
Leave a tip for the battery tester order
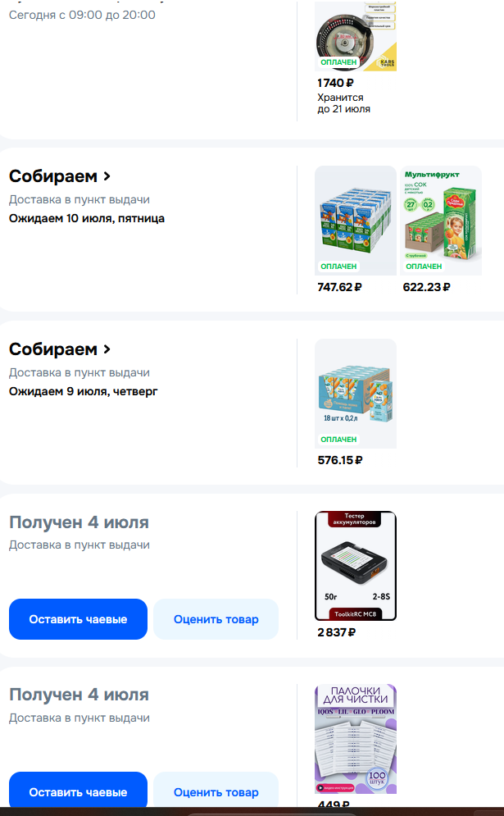pyautogui.click(x=78, y=619)
